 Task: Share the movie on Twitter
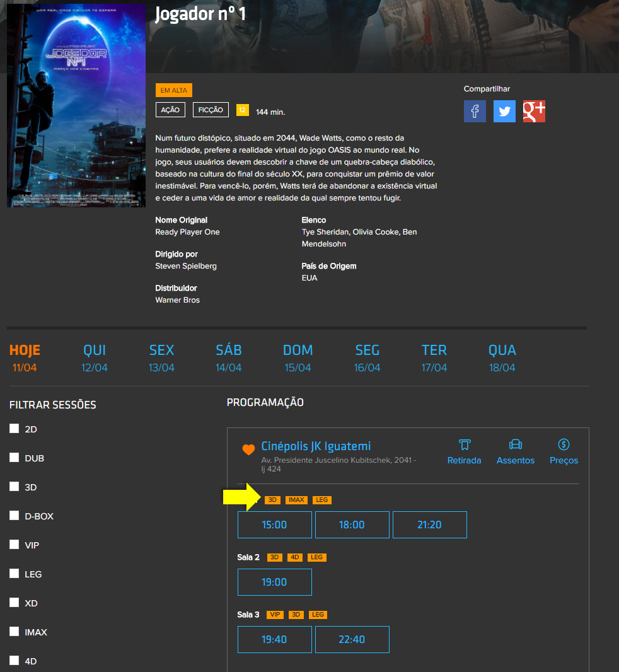point(504,112)
